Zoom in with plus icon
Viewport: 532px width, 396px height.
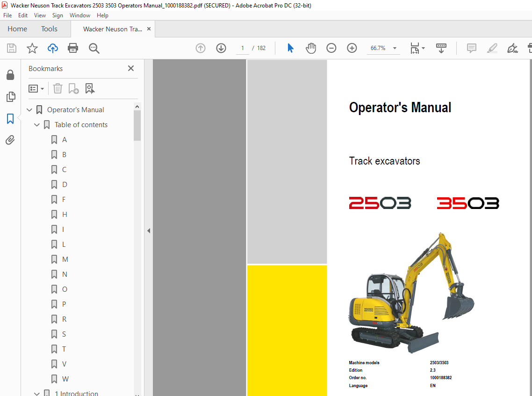pyautogui.click(x=352, y=48)
